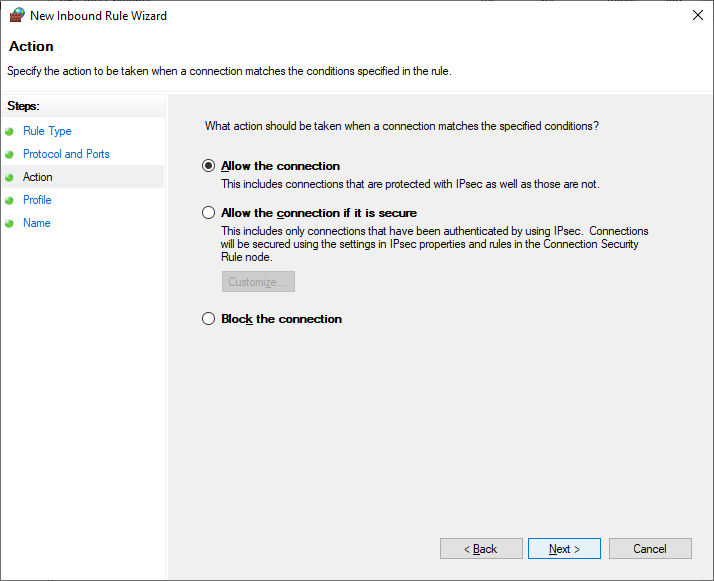Image resolution: width=714 pixels, height=581 pixels.
Task: Click the New Inbound Rule Wizard title text
Action: click(98, 15)
